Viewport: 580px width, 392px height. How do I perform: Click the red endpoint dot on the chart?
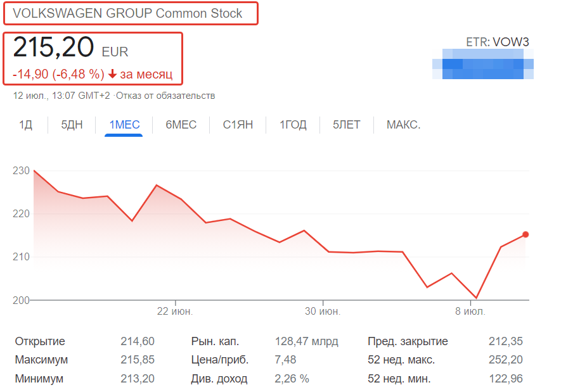525,234
